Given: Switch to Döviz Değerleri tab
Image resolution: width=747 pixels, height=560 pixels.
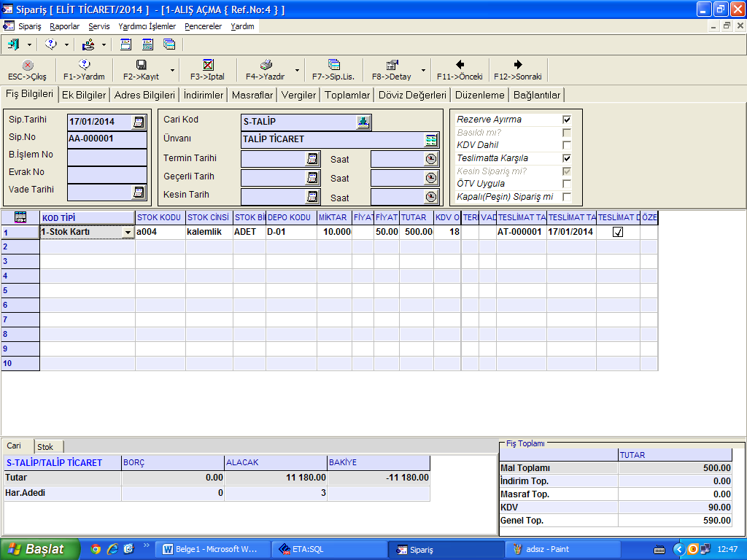Looking at the screenshot, I should [x=412, y=95].
